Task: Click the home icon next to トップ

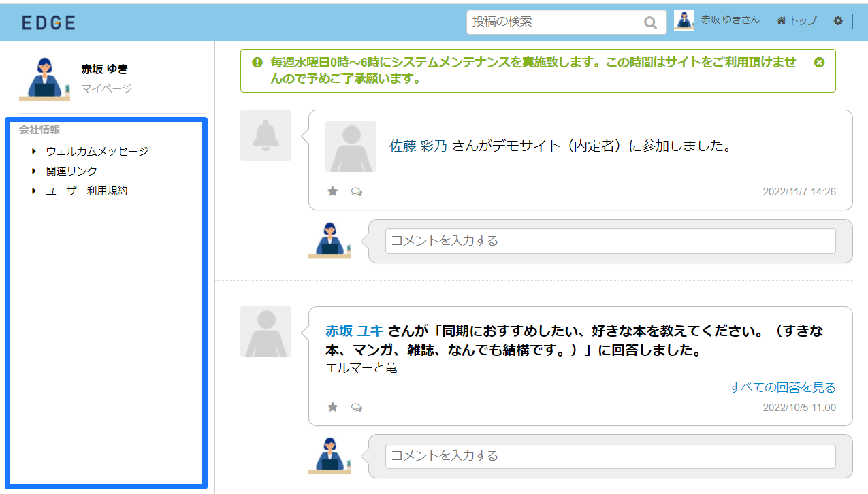Action: [x=781, y=21]
